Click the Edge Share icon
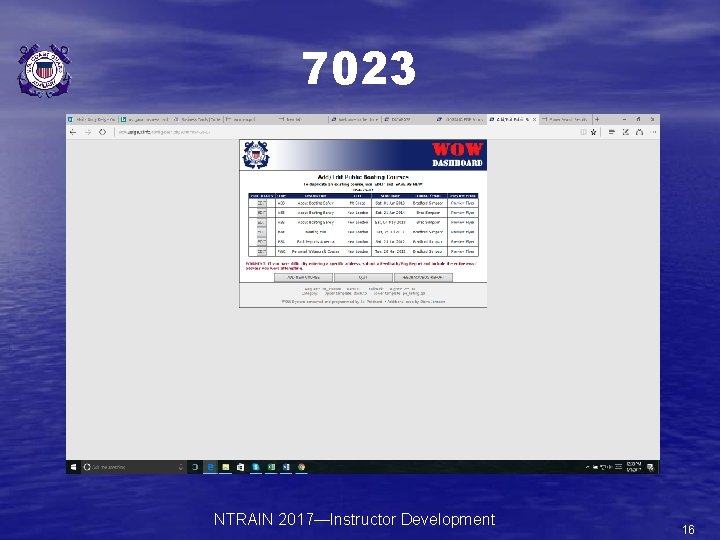Screen dimensions: 720x540 639,132
